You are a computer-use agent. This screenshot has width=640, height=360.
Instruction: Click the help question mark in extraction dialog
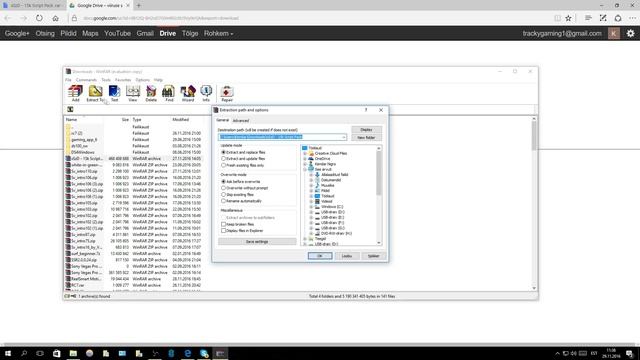[366, 110]
